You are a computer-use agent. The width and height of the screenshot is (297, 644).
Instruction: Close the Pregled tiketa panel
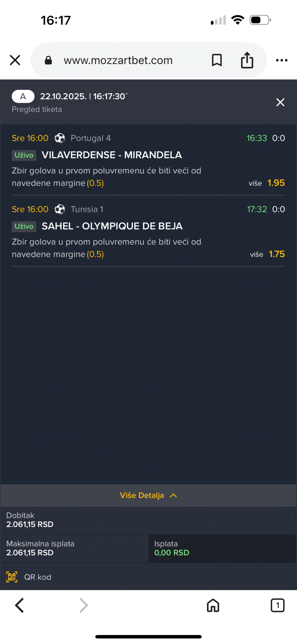pos(280,102)
